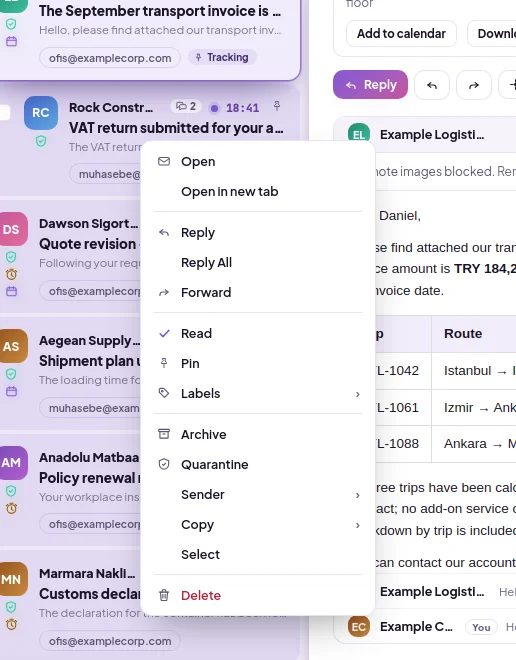Toggle the Read status menu item
516x660 pixels.
[258, 333]
